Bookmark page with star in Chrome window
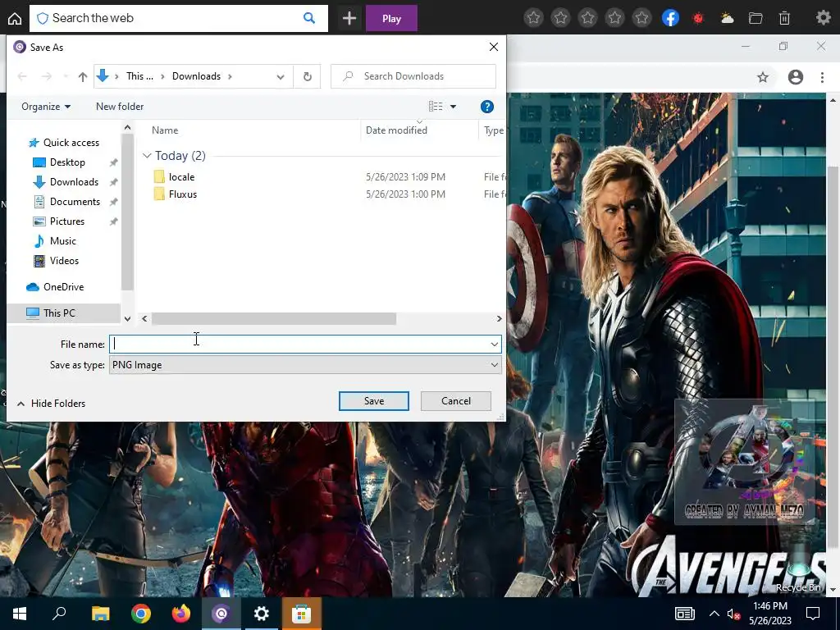This screenshot has height=630, width=840. (x=763, y=77)
